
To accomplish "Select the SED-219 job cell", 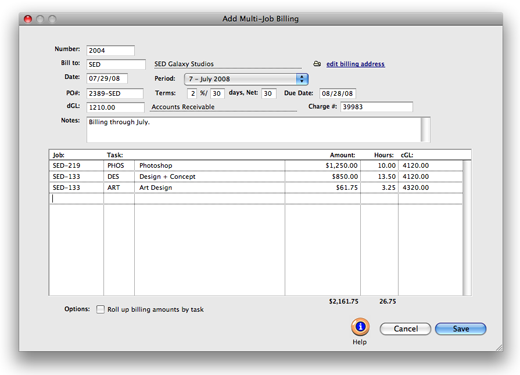I will [76, 166].
